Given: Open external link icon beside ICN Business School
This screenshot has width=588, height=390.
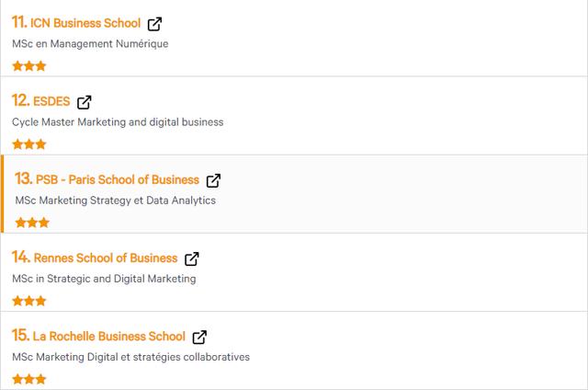Looking at the screenshot, I should [x=154, y=24].
